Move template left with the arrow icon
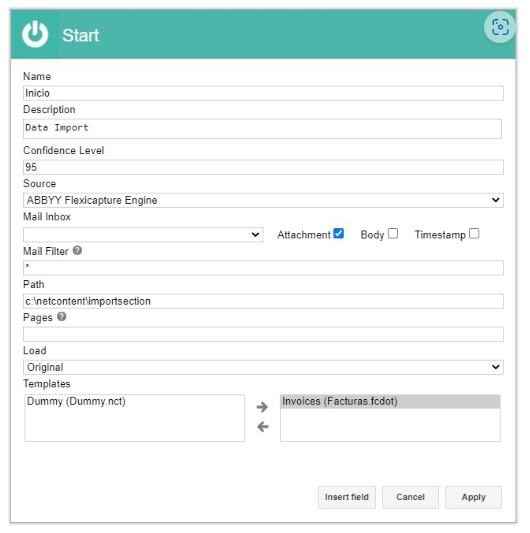The width and height of the screenshot is (530, 533). [x=262, y=427]
